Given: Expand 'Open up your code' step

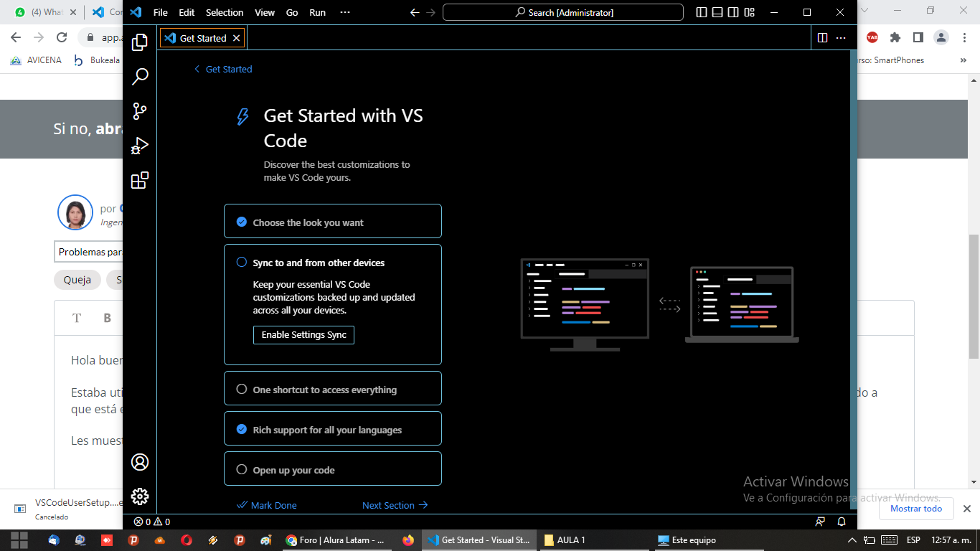Looking at the screenshot, I should click(333, 468).
